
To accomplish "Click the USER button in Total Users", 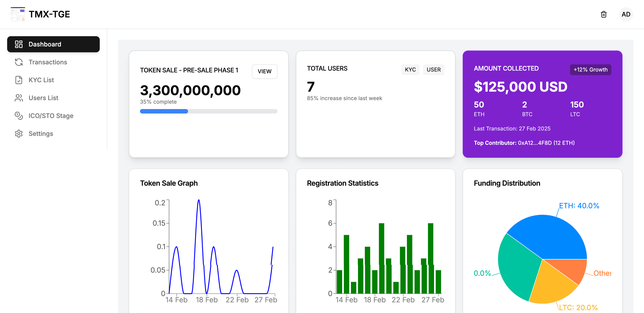I will click(434, 70).
